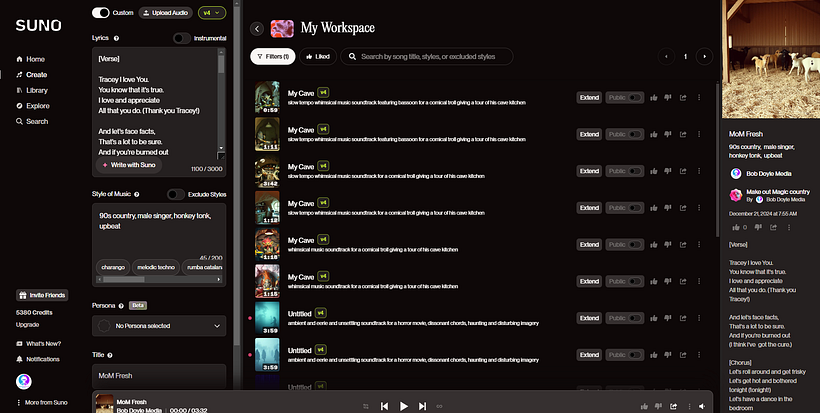Image resolution: width=820 pixels, height=413 pixels.
Task: Go to Library in the sidebar
Action: point(36,90)
